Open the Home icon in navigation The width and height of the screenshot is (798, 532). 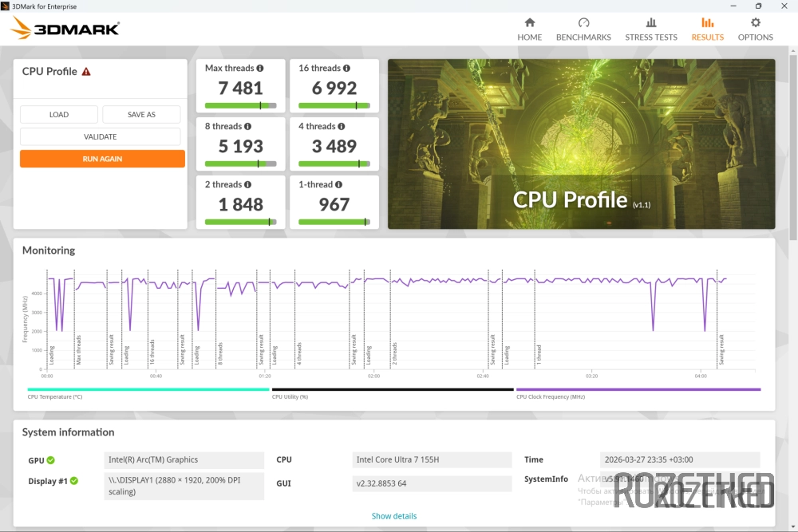coord(529,23)
